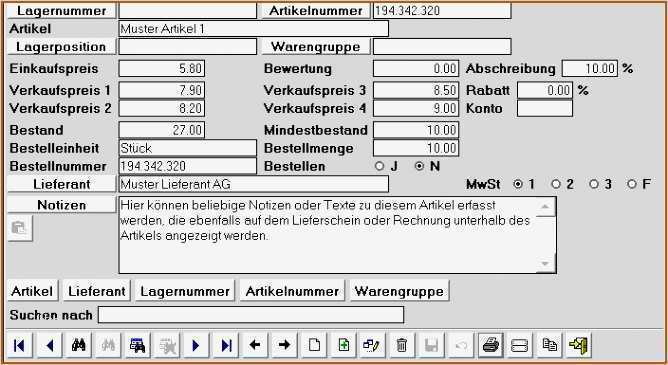The height and width of the screenshot is (365, 668).
Task: Click the black right arrow icon
Action: (x=285, y=345)
